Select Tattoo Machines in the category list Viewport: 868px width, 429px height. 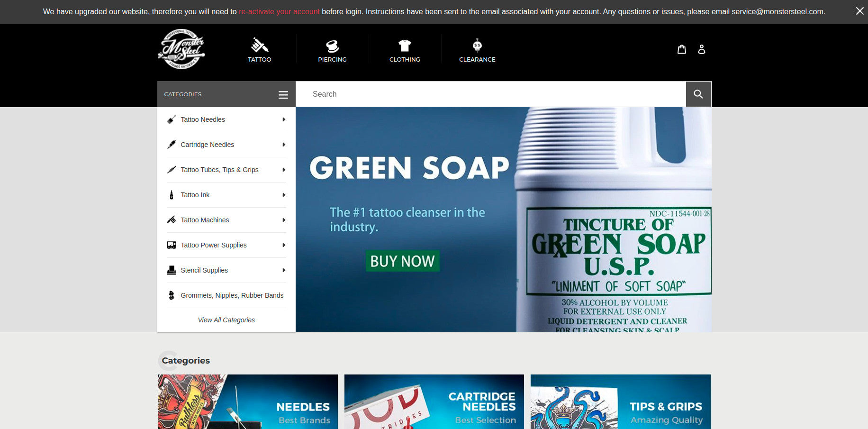click(205, 220)
